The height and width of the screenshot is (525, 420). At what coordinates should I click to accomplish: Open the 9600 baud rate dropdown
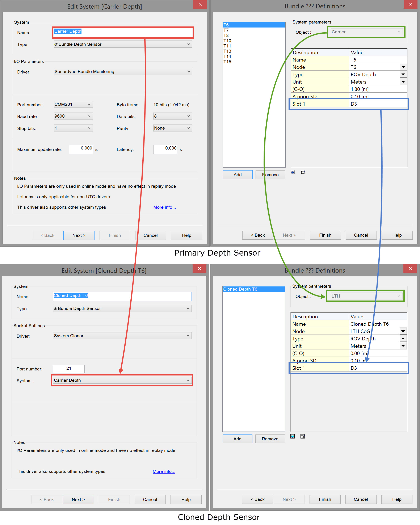pyautogui.click(x=73, y=116)
